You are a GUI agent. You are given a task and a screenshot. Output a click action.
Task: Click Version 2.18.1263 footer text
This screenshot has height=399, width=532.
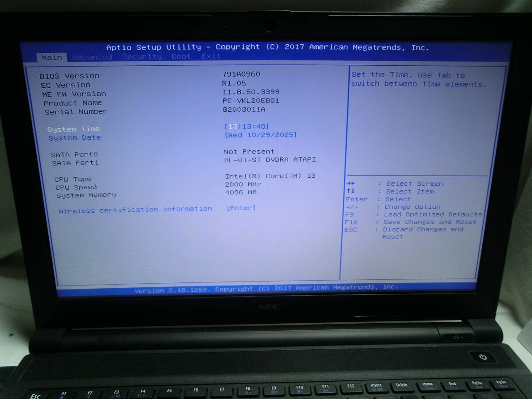[266, 289]
